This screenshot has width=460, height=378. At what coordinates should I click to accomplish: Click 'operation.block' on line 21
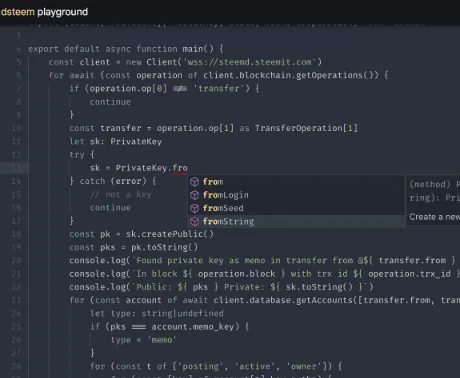(x=237, y=274)
